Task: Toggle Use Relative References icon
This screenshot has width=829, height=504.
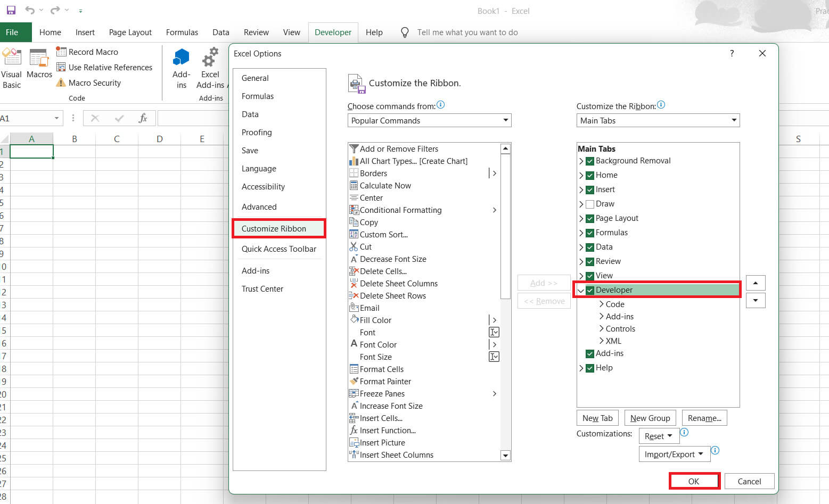Action: tap(61, 67)
